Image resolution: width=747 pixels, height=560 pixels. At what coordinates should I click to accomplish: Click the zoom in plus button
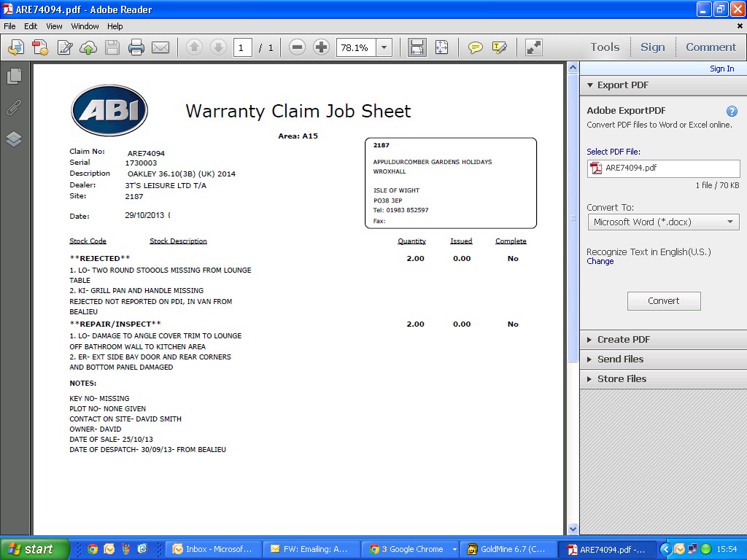tap(321, 47)
